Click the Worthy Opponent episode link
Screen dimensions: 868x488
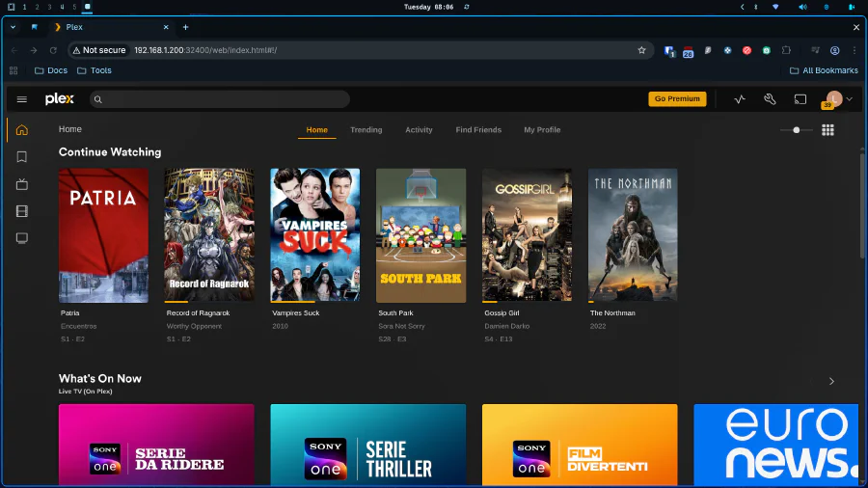194,326
